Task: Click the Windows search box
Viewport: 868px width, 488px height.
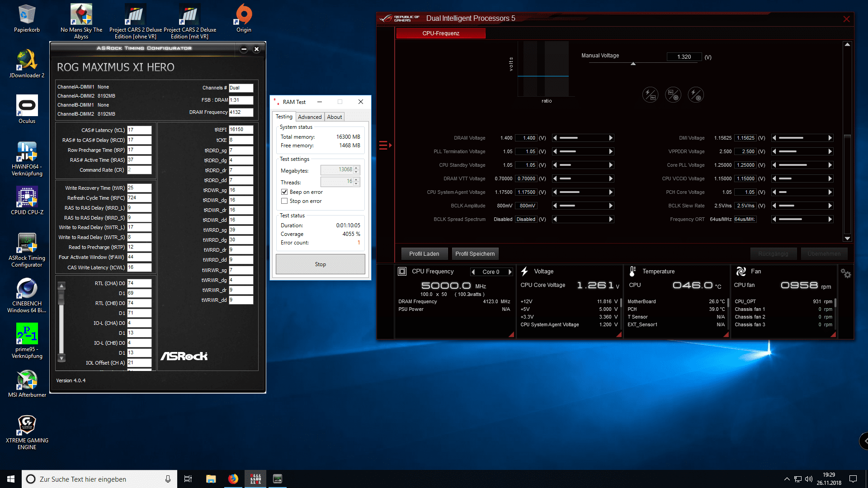Action: coord(99,479)
